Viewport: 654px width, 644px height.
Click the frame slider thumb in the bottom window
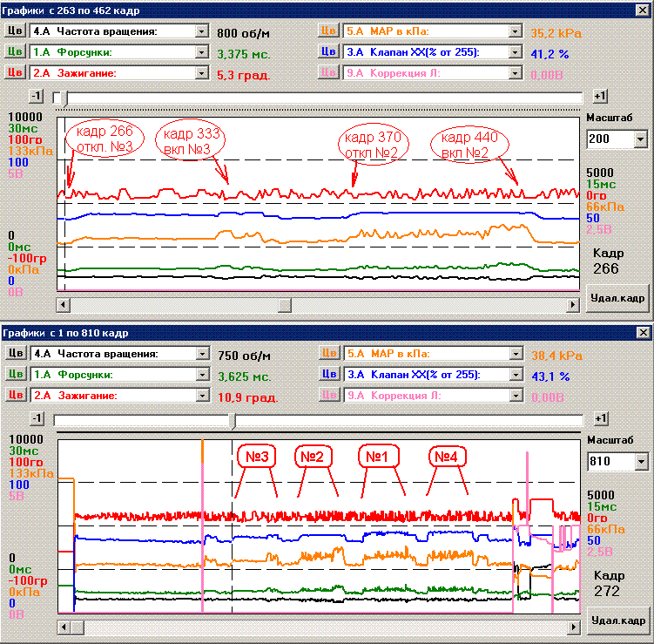[x=232, y=421]
